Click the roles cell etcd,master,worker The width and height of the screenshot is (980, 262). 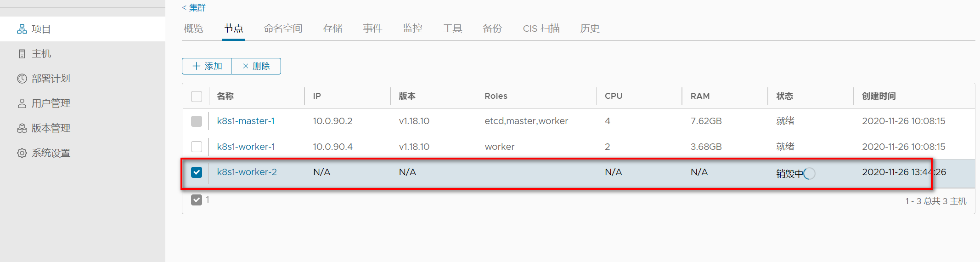click(526, 121)
